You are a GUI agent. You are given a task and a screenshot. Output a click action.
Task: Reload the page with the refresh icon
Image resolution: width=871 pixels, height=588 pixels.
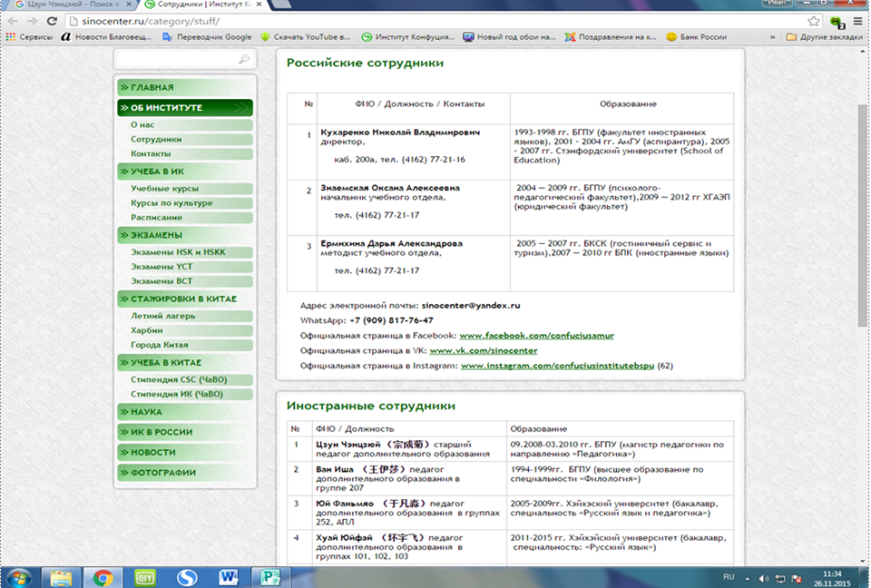coord(52,21)
